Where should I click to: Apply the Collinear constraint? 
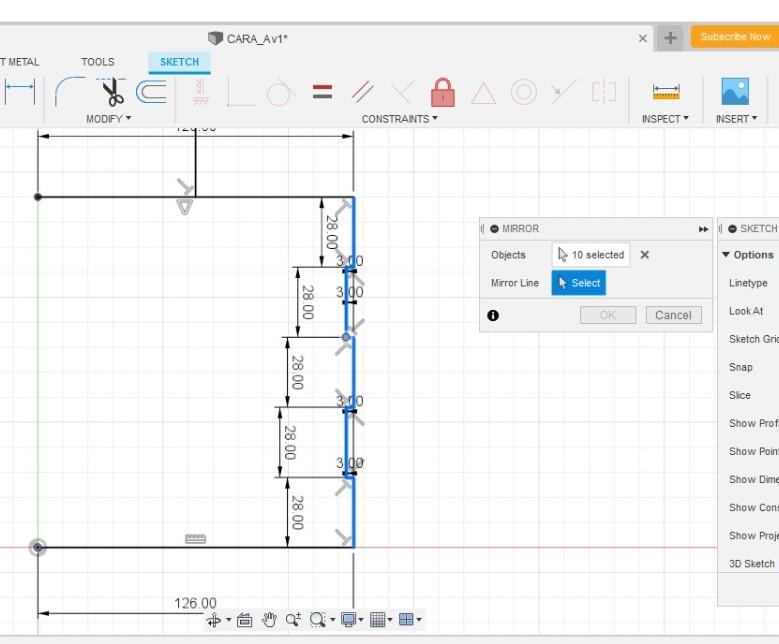tap(563, 92)
